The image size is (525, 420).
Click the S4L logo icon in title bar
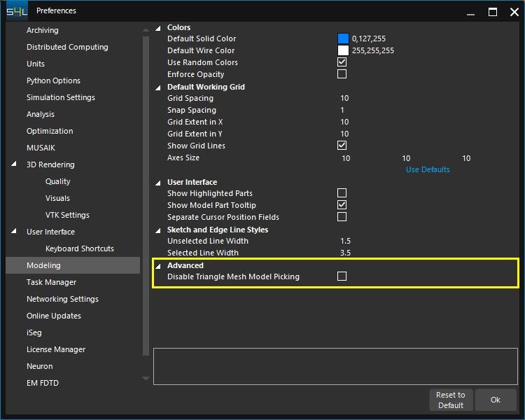click(x=17, y=11)
